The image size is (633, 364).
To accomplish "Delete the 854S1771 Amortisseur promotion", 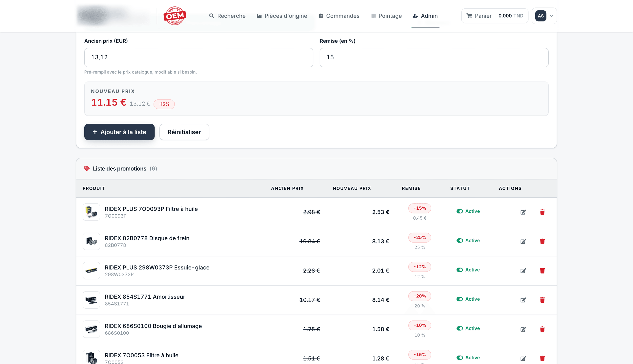I will point(542,300).
